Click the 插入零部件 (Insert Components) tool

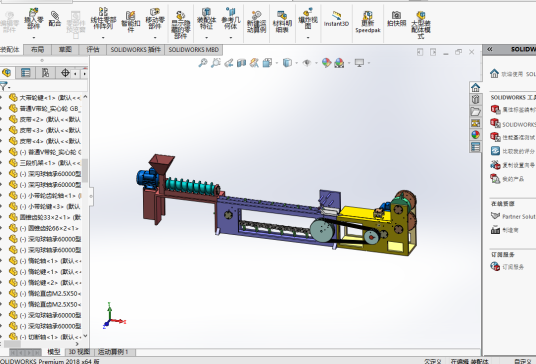click(x=34, y=19)
